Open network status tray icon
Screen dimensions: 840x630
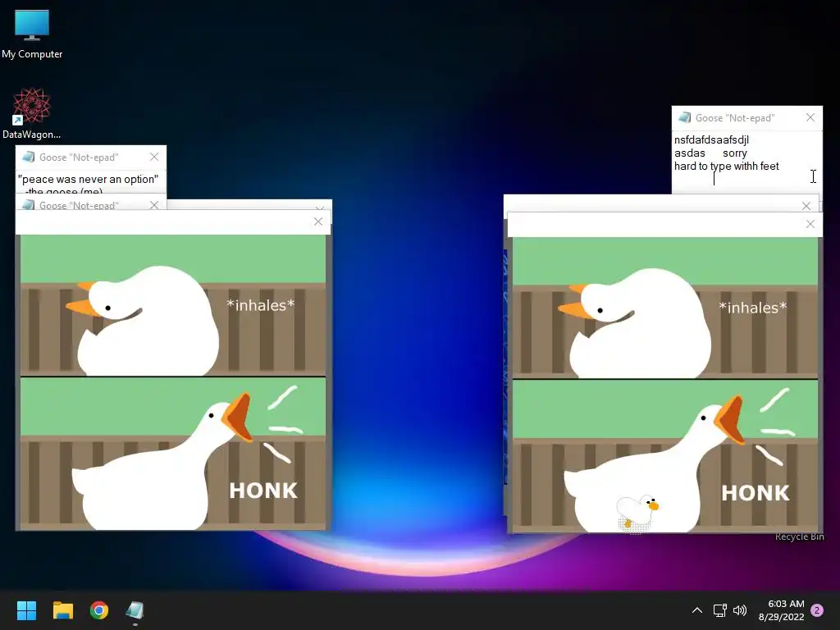(x=719, y=610)
